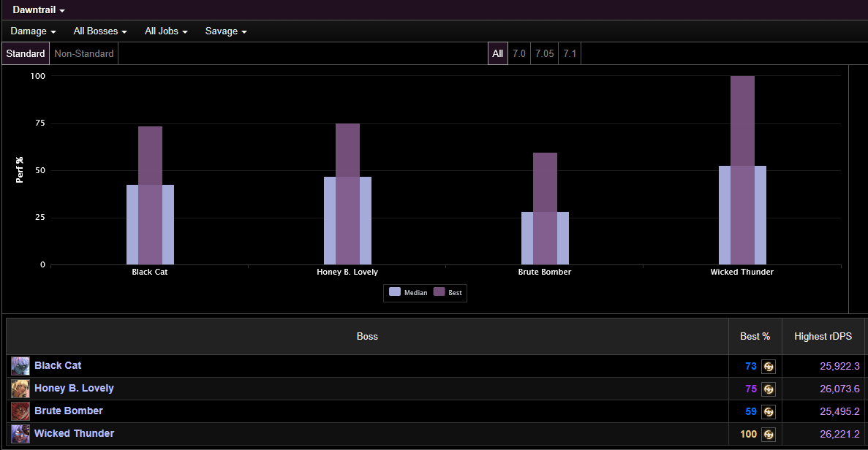The height and width of the screenshot is (450, 868).
Task: Click the rDPS value 25,495.2
Action: 839,411
